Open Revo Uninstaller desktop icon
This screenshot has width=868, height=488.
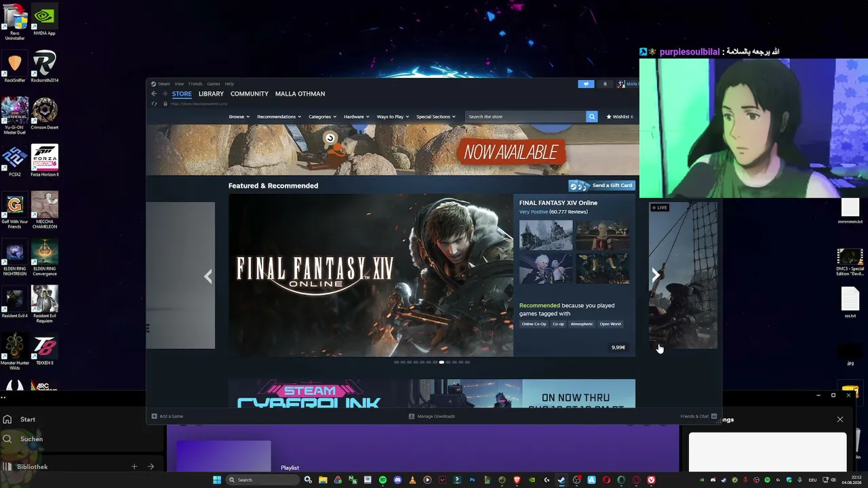pyautogui.click(x=15, y=22)
